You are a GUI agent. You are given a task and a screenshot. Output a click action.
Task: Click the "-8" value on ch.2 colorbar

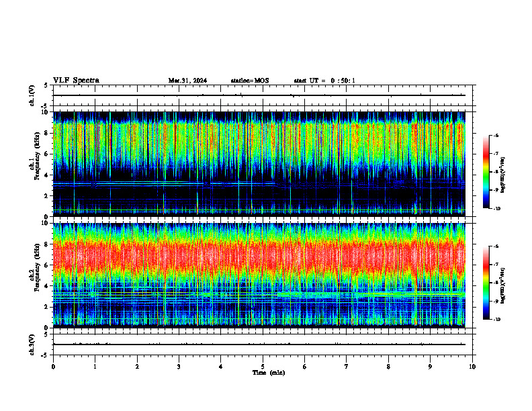[x=496, y=283]
